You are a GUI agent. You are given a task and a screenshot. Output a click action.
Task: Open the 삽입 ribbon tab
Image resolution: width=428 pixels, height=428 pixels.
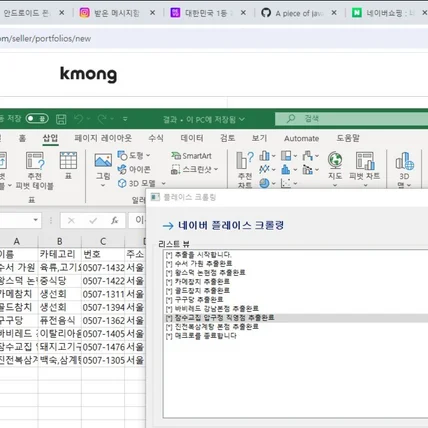(50, 138)
